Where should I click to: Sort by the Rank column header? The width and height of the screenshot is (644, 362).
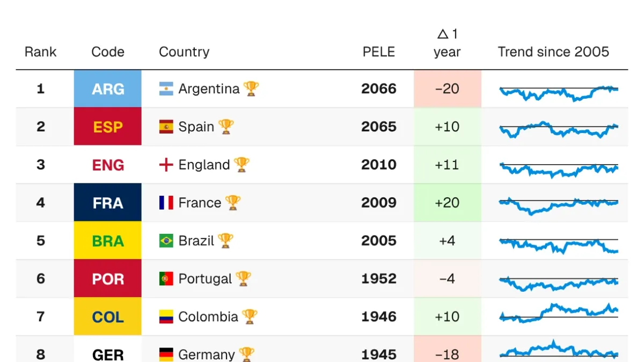click(40, 52)
